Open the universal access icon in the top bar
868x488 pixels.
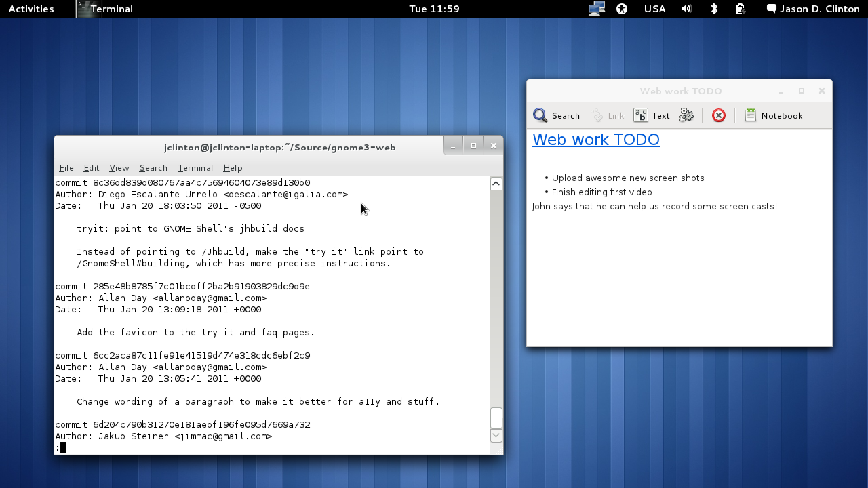point(622,9)
